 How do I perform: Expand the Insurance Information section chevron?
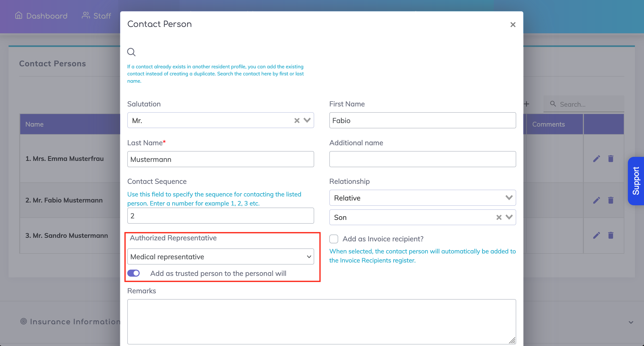(631, 322)
